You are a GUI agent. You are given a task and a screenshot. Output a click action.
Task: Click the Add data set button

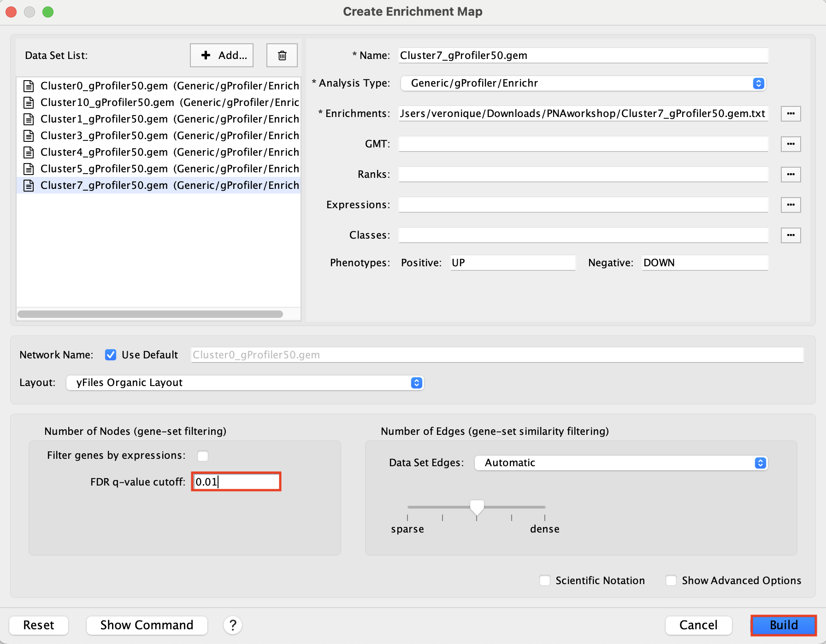click(x=222, y=55)
